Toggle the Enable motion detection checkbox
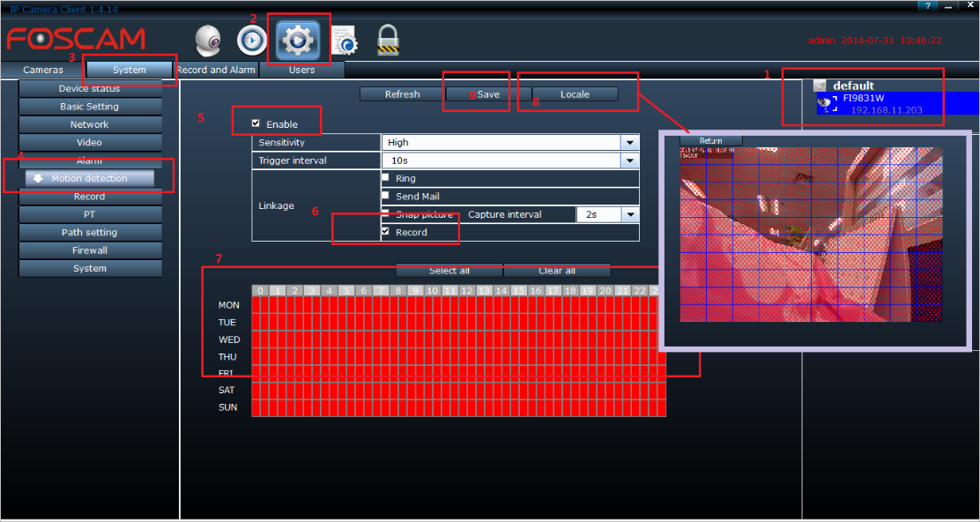 pos(256,123)
